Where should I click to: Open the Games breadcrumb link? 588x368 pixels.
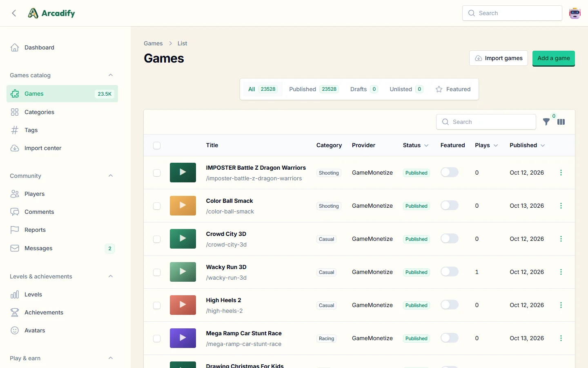click(x=153, y=43)
